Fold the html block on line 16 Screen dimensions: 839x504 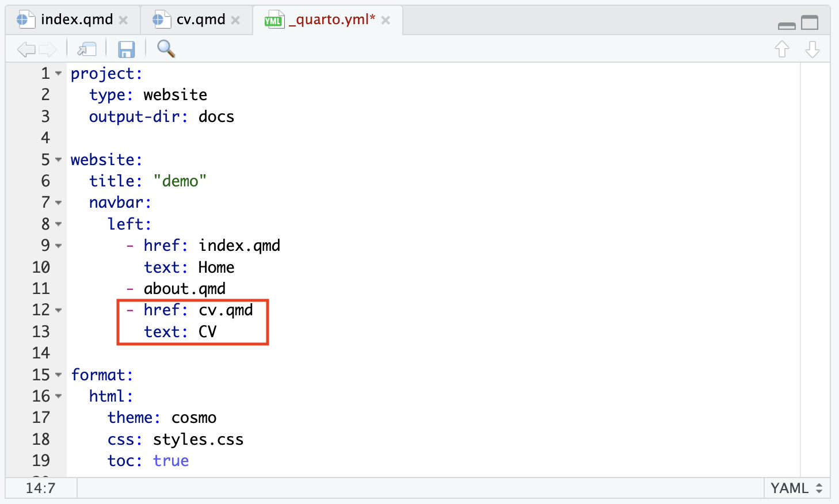[59, 396]
